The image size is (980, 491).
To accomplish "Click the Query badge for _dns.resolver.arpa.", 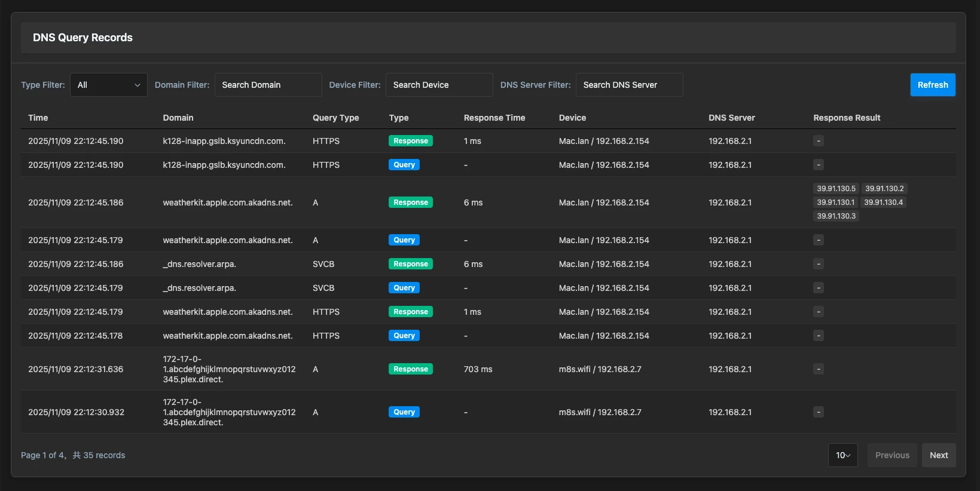I will (404, 288).
